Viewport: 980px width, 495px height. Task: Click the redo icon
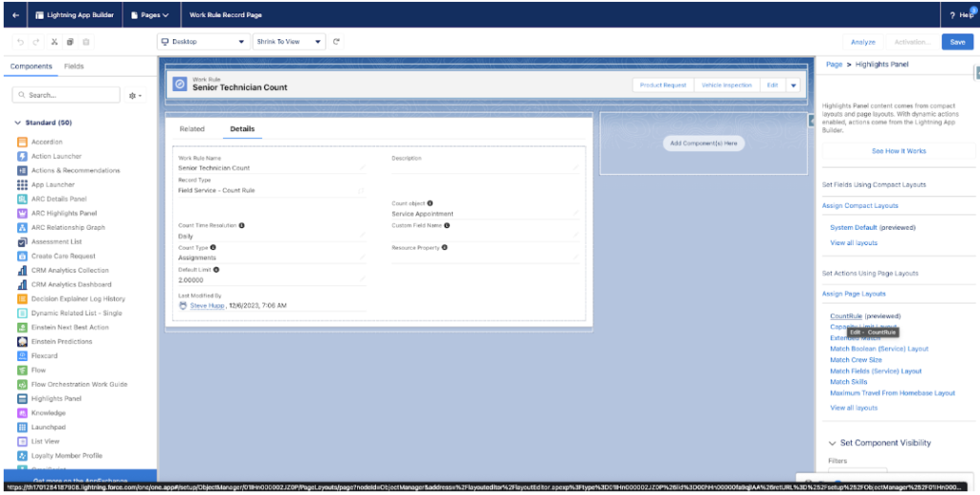click(36, 42)
